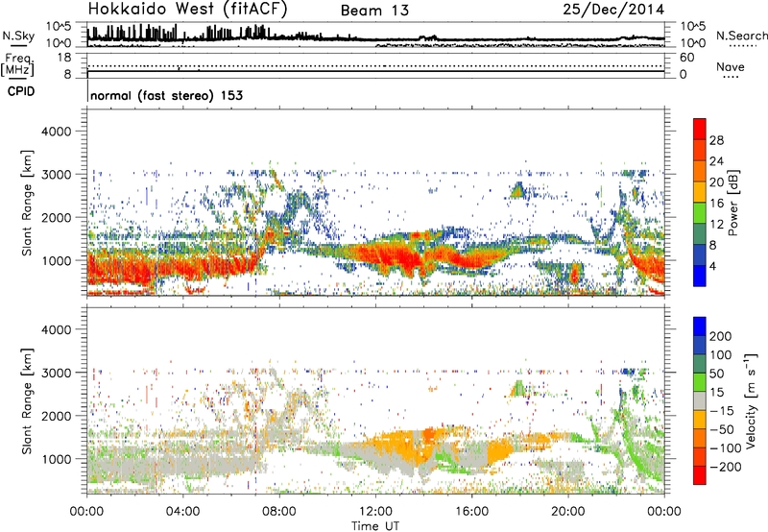Screen dimensions: 768x532
Task: Click the orange velocity patch near 14:00
Action: point(431,435)
